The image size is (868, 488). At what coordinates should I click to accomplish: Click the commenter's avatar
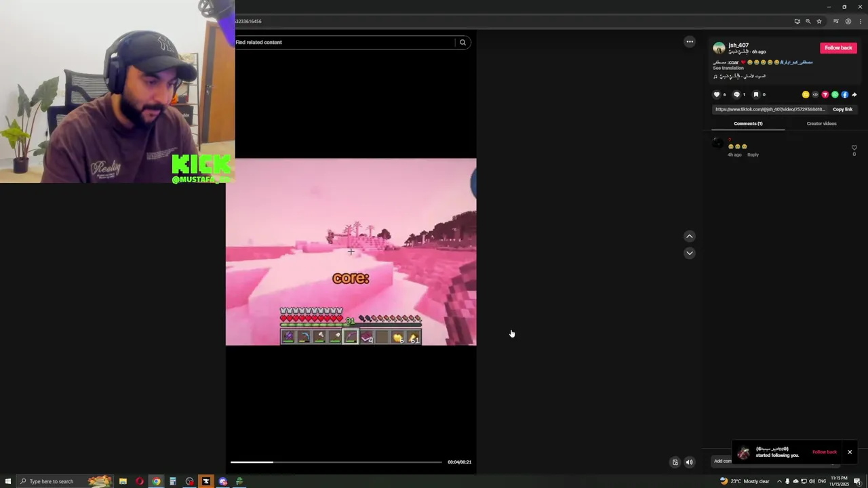717,142
